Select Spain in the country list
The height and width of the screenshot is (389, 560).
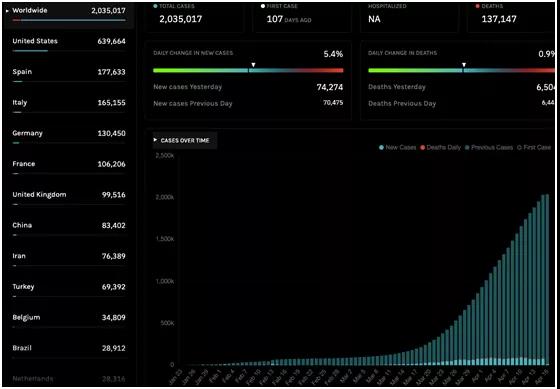click(69, 75)
